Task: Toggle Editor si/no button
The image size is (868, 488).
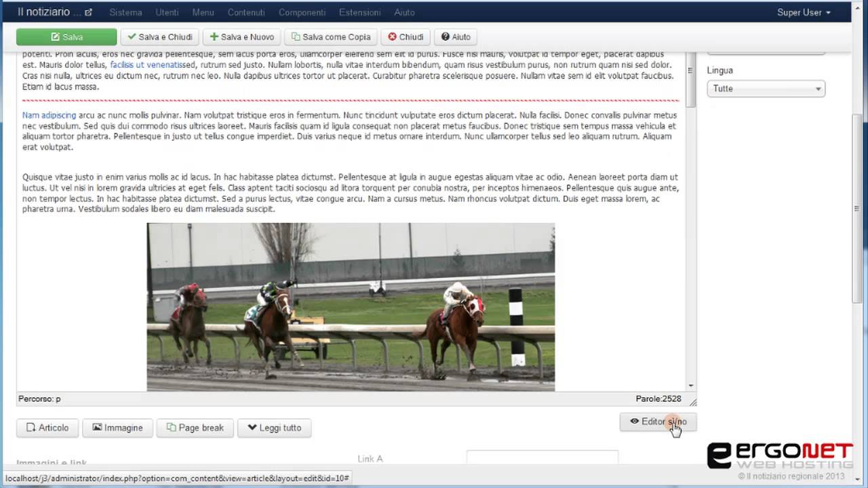Action: (x=658, y=422)
